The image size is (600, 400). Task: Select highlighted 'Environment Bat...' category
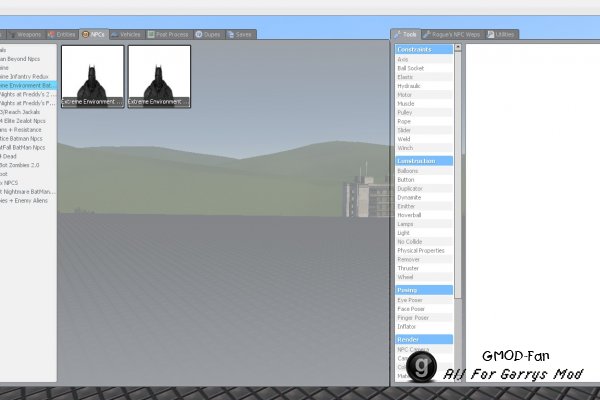coord(28,85)
